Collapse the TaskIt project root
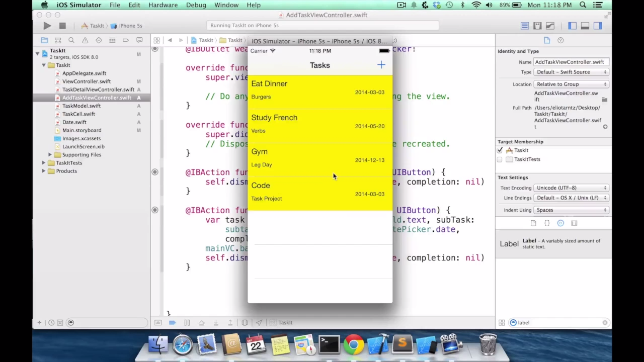The height and width of the screenshot is (362, 644). point(37,53)
